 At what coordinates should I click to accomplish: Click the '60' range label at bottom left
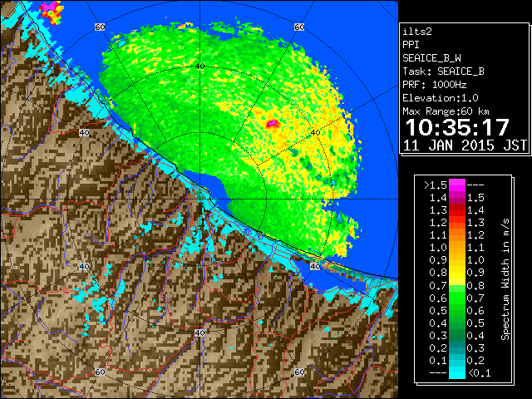[x=100, y=372]
